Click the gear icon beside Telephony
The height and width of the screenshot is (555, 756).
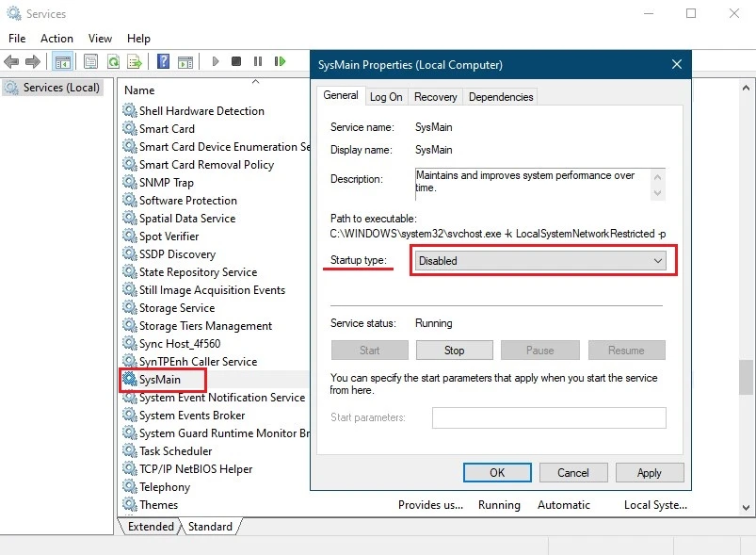[x=129, y=486]
